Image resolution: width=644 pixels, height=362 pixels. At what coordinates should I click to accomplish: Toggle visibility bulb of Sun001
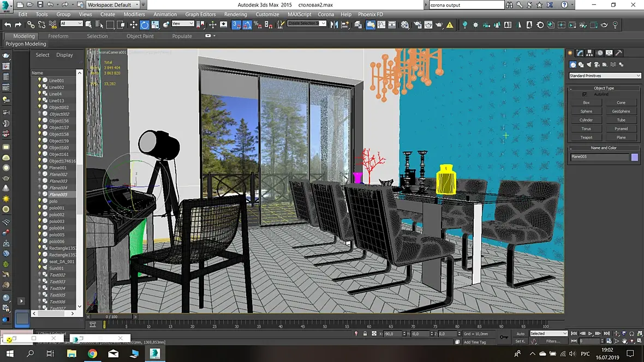pyautogui.click(x=40, y=268)
